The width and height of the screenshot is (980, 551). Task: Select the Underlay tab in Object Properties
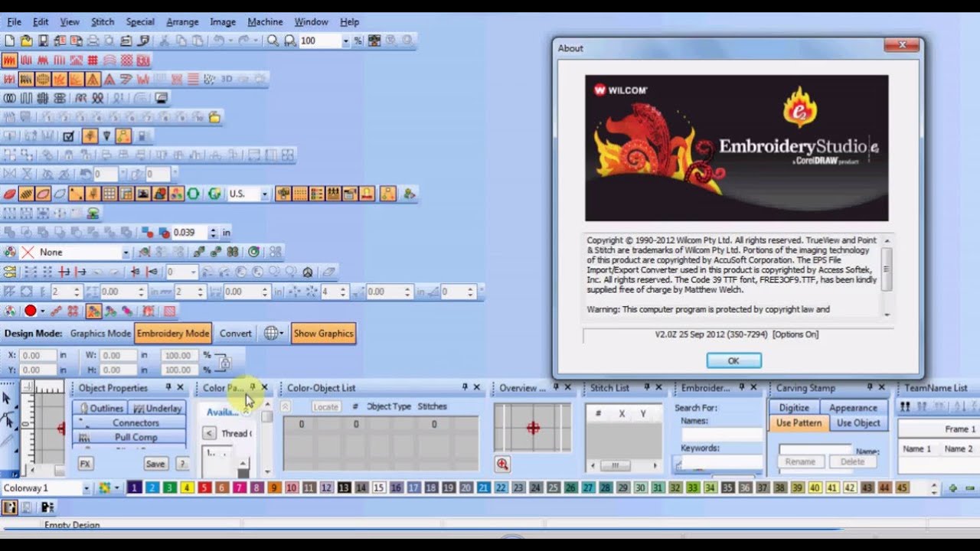[x=157, y=408]
